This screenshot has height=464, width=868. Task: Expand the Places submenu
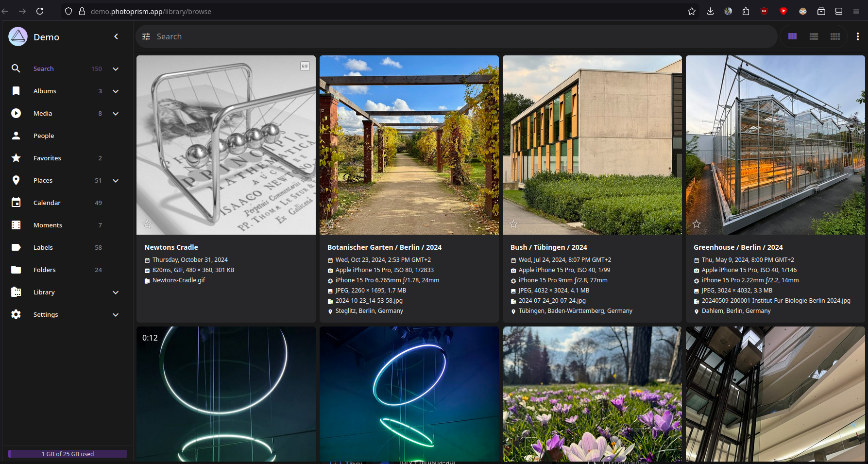point(116,181)
